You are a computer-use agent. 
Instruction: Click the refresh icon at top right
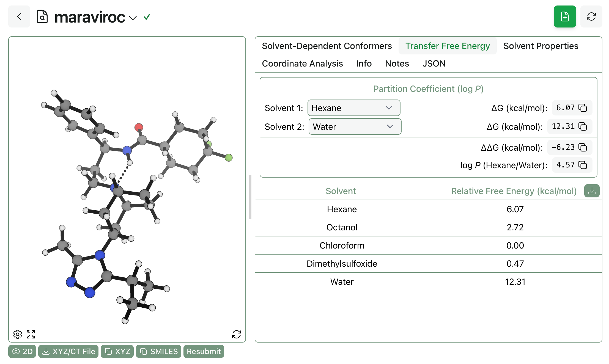pyautogui.click(x=591, y=17)
